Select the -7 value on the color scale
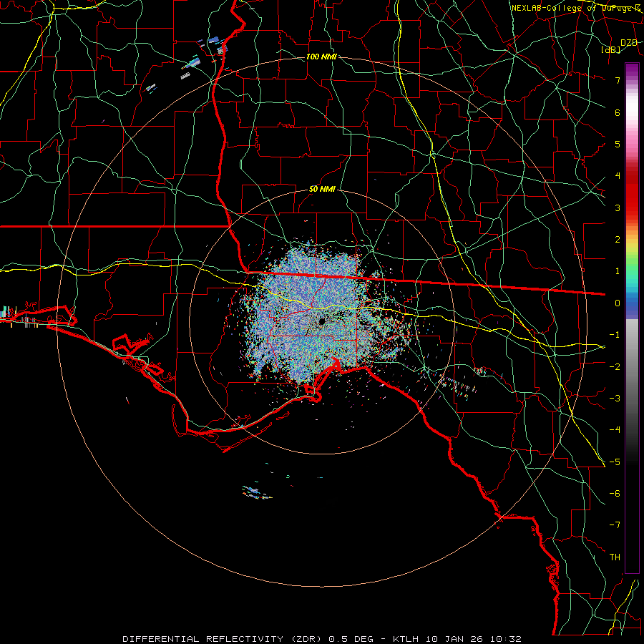This screenshot has width=644, height=644. point(615,525)
